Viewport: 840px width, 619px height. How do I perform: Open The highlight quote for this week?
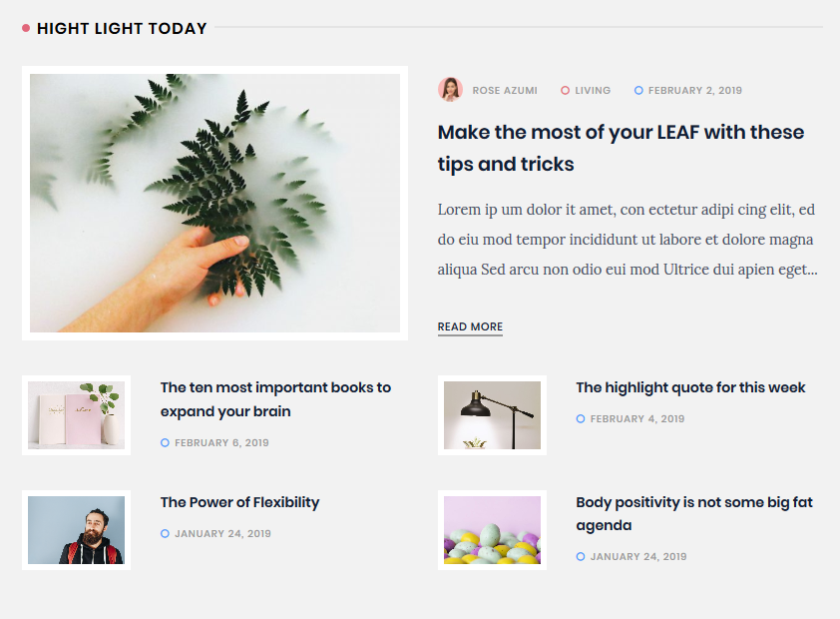pos(690,387)
